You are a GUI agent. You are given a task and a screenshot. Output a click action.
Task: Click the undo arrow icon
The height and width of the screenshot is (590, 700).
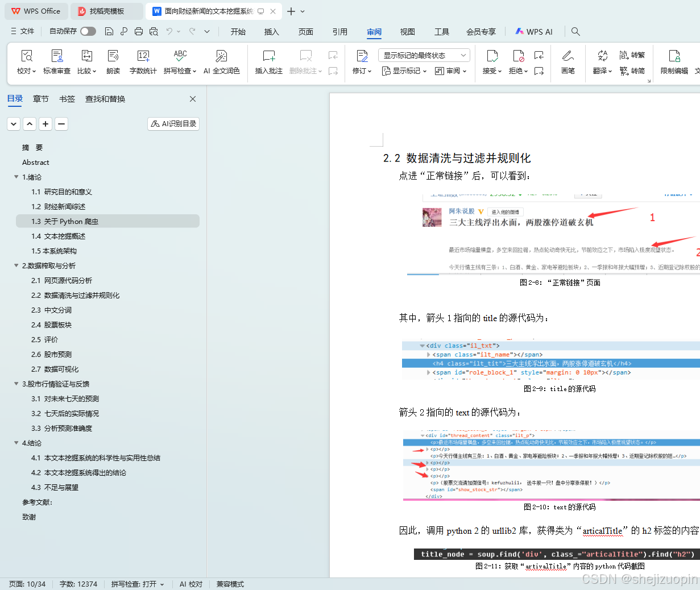click(x=169, y=31)
